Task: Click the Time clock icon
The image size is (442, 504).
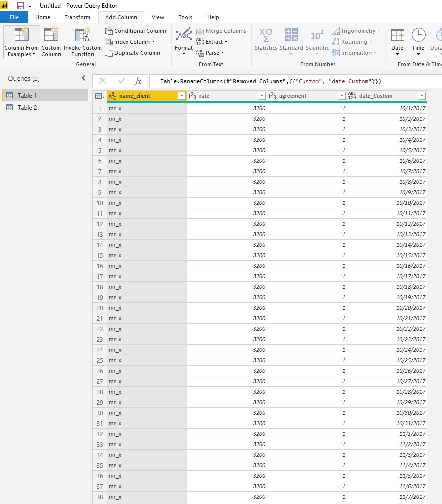Action: point(418,35)
